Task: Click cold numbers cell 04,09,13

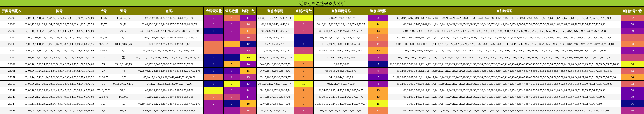Action: (104, 50)
